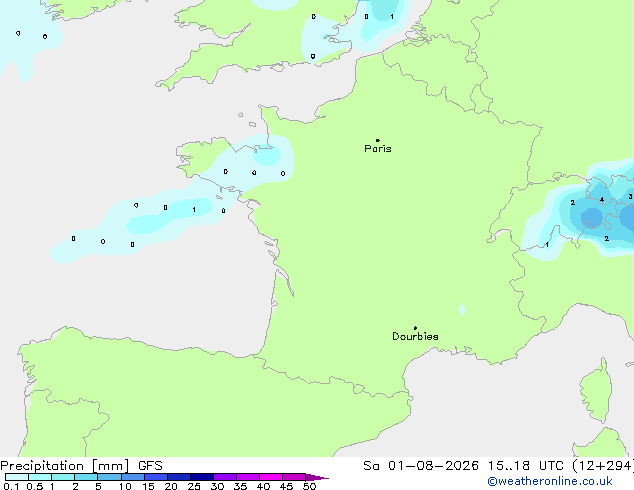Select the 10 mm legend color swatch
The width and height of the screenshot is (634, 490).
(132, 477)
